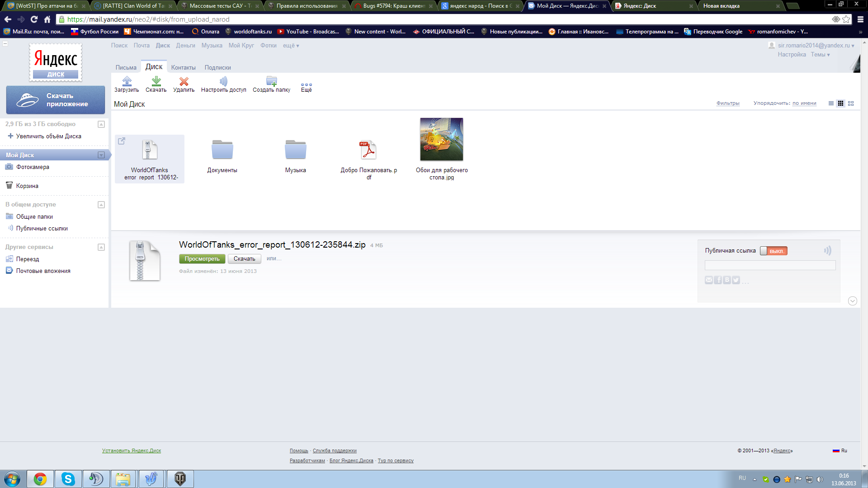Click the Загрузить upload icon

[127, 81]
